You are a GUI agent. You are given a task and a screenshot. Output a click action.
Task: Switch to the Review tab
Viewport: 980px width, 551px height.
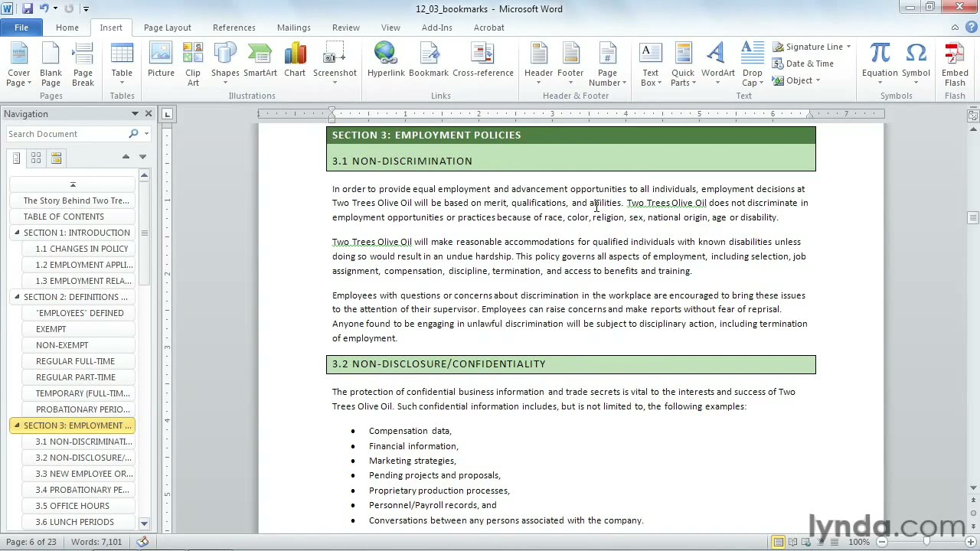[x=346, y=28]
